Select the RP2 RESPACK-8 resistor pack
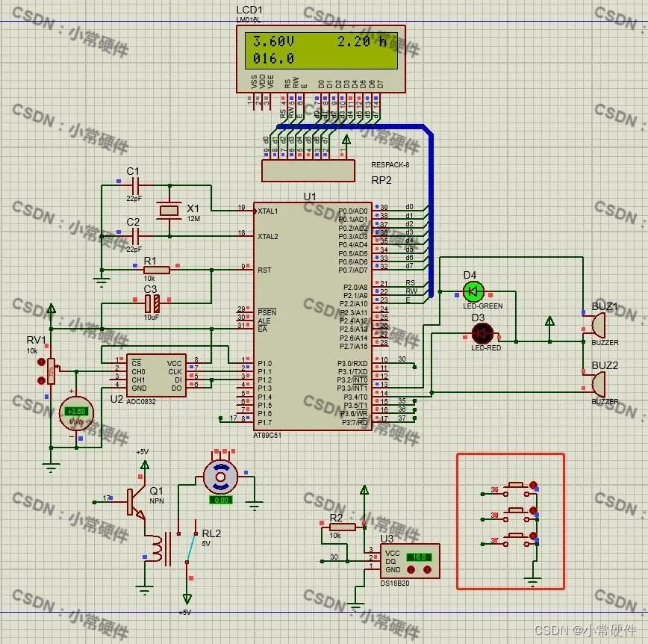The width and height of the screenshot is (648, 644). (308, 170)
